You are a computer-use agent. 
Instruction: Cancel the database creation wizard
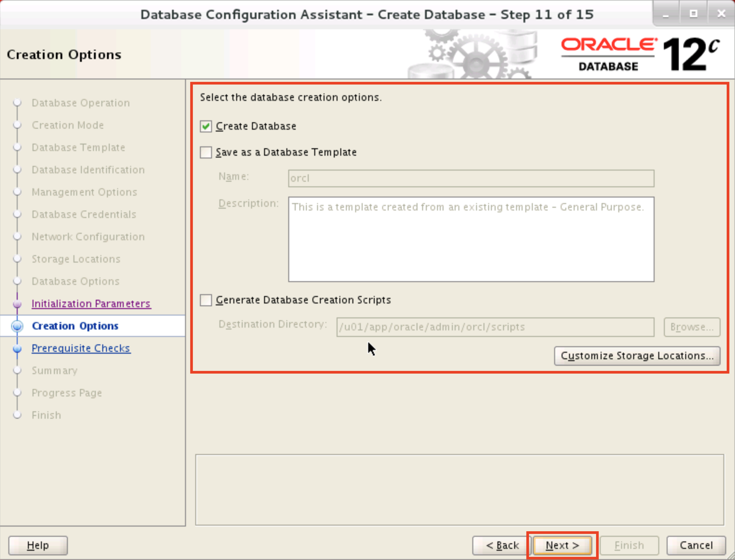point(695,545)
